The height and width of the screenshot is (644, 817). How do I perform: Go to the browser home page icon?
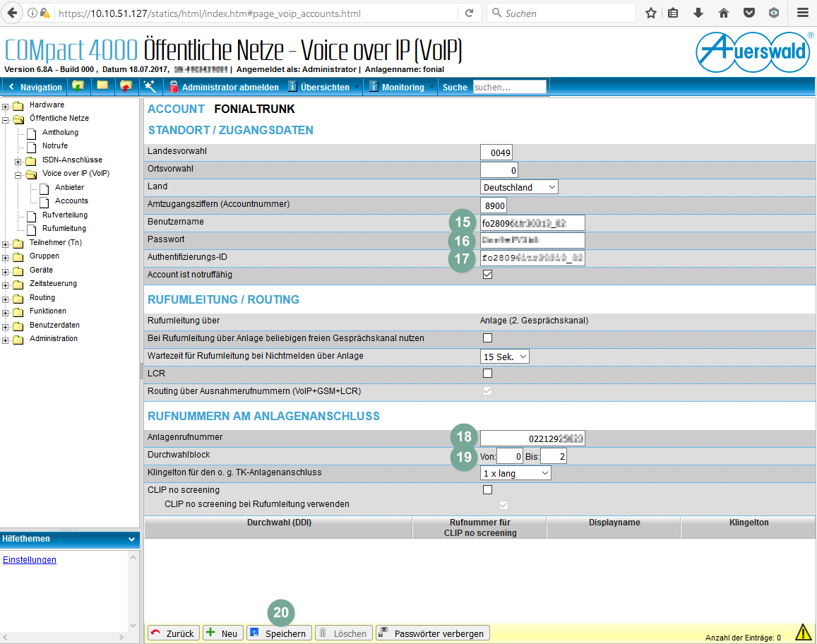[724, 13]
